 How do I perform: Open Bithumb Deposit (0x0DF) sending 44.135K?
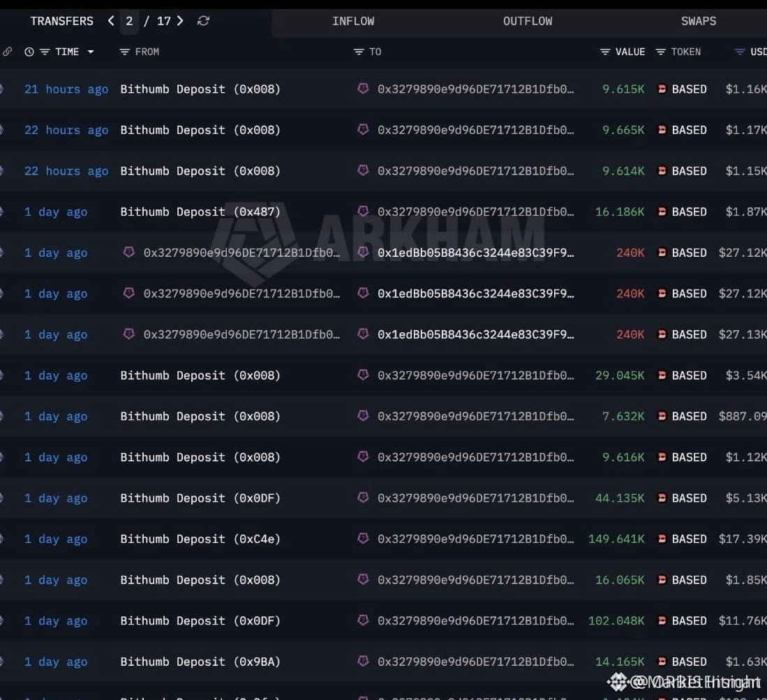[200, 498]
